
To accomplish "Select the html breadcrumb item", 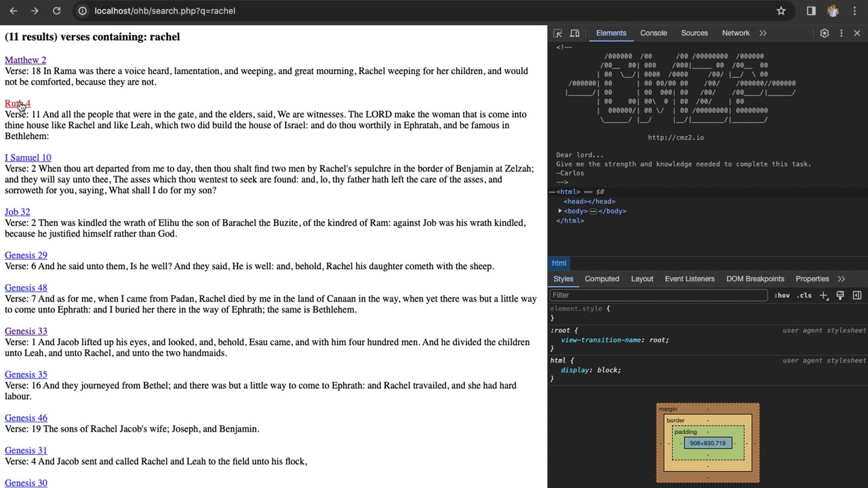I will tap(559, 264).
